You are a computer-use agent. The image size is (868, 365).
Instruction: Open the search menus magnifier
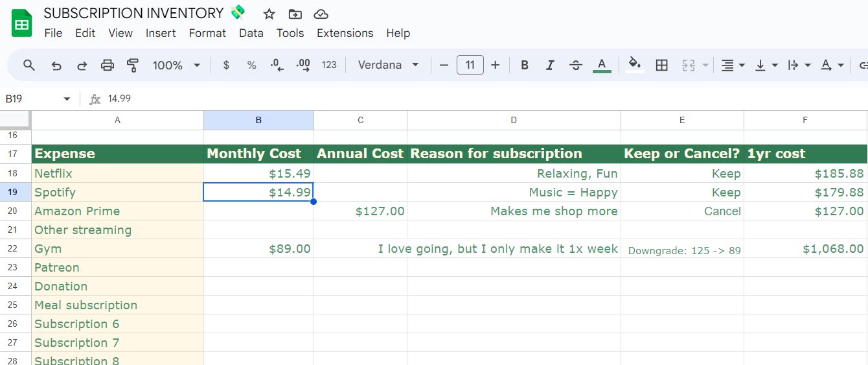(29, 65)
